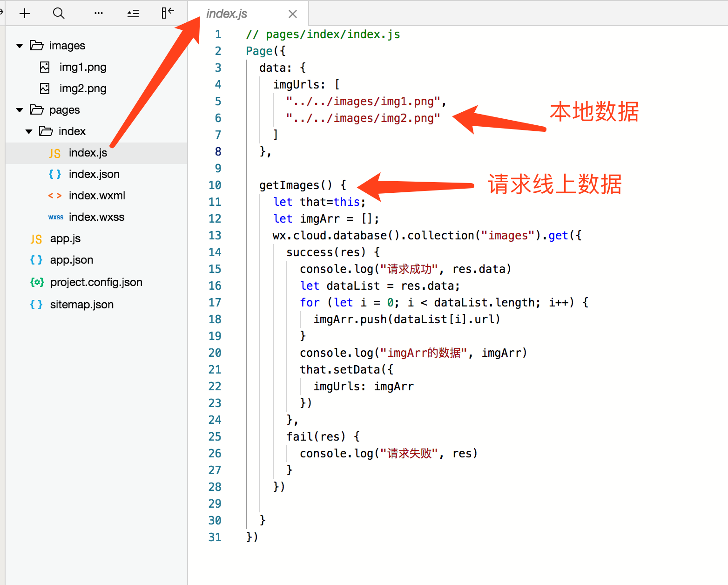Image resolution: width=728 pixels, height=585 pixels.
Task: Open img2.png in the file tree
Action: tap(83, 88)
